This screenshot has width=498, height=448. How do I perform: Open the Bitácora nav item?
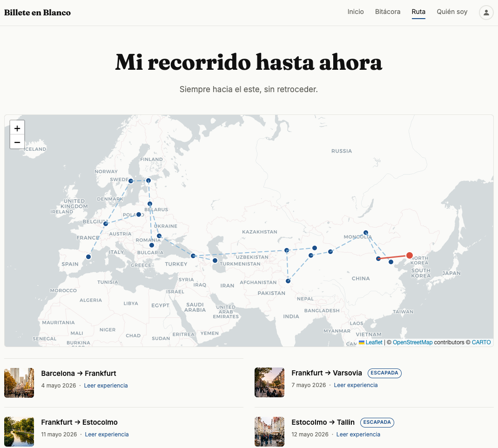point(388,12)
